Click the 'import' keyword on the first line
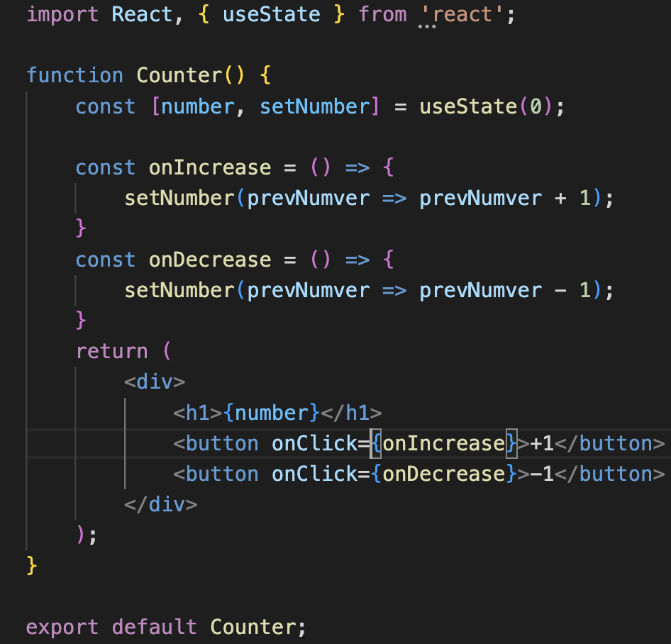Image resolution: width=671 pixels, height=644 pixels. (62, 15)
